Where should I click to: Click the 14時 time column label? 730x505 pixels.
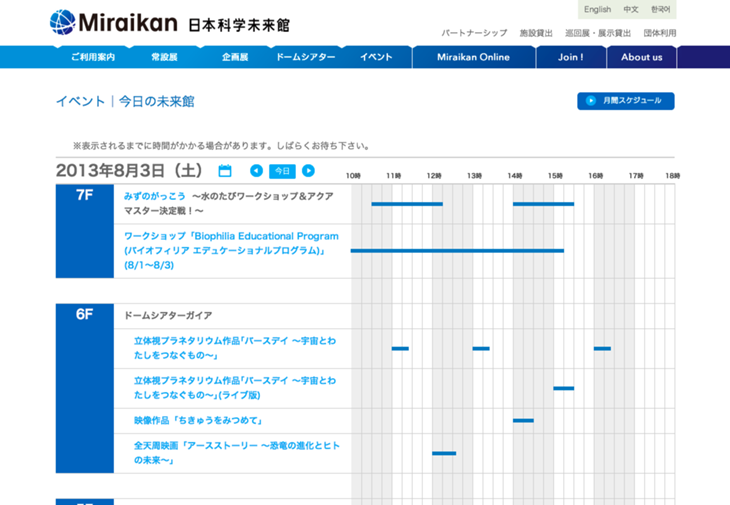pyautogui.click(x=514, y=175)
